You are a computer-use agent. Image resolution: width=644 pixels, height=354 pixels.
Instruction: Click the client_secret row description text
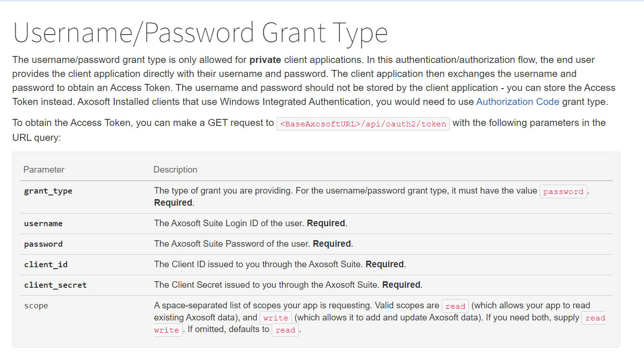point(288,285)
